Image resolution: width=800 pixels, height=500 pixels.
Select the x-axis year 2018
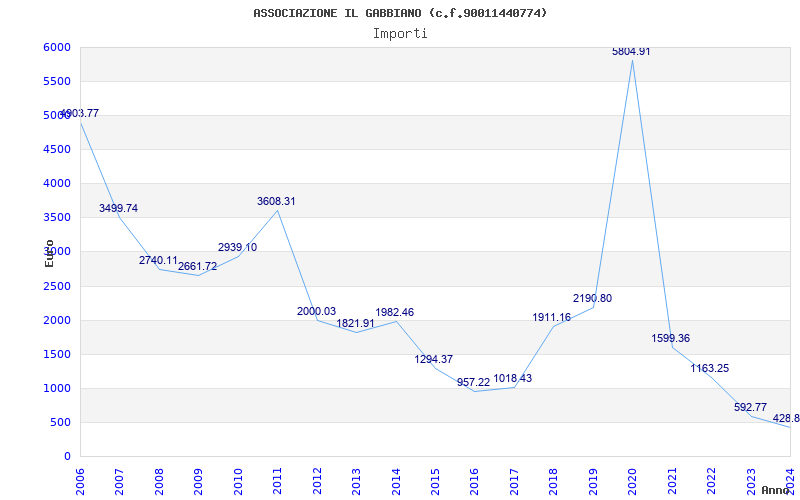pos(554,481)
